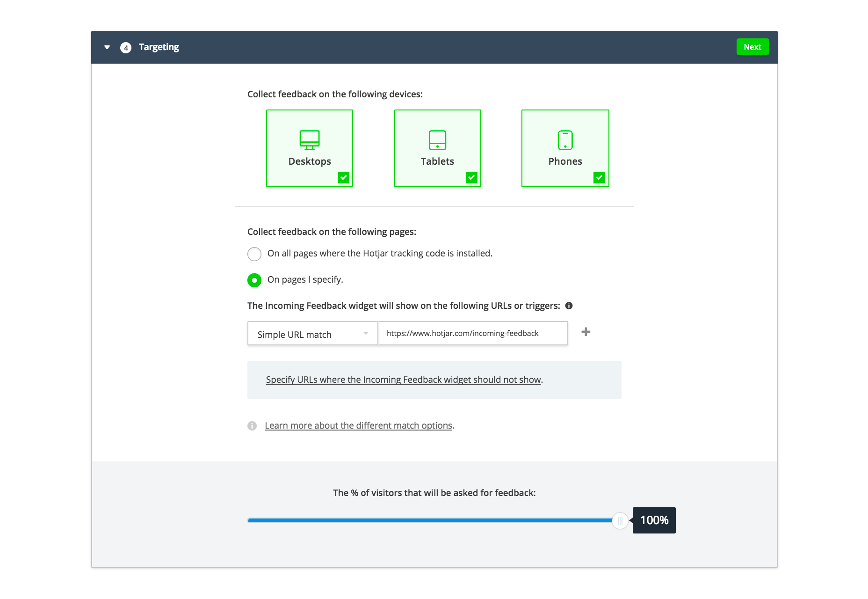Uncheck the Desktops green checkbox
Screen dimensions: 868x599
click(x=344, y=178)
